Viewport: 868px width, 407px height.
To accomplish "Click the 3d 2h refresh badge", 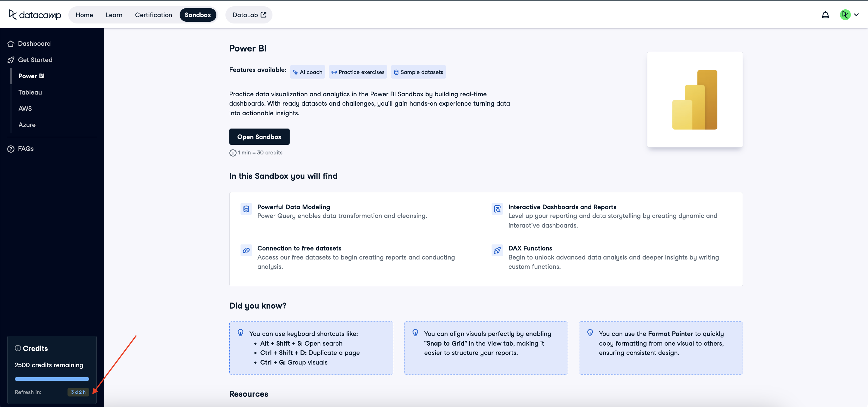I will [x=78, y=392].
